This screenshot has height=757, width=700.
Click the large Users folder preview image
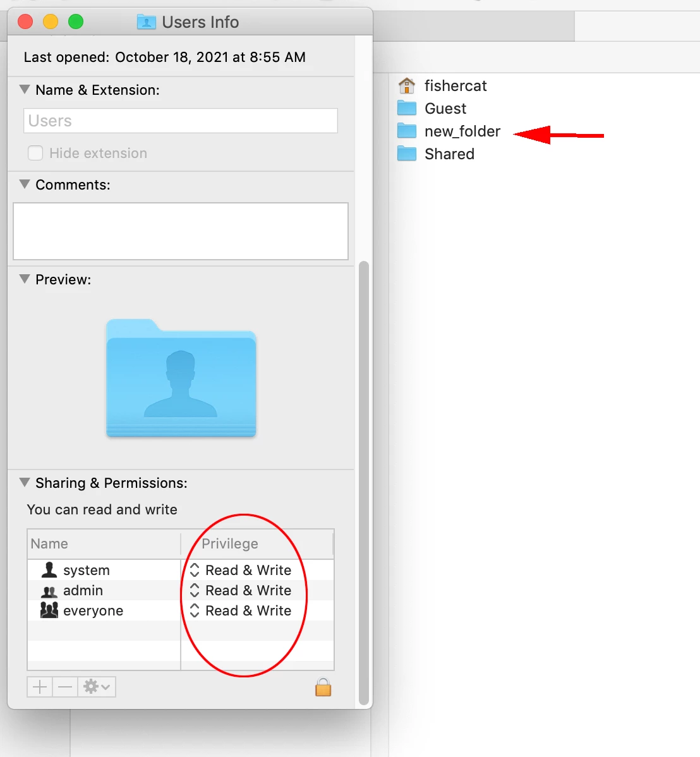pyautogui.click(x=181, y=378)
